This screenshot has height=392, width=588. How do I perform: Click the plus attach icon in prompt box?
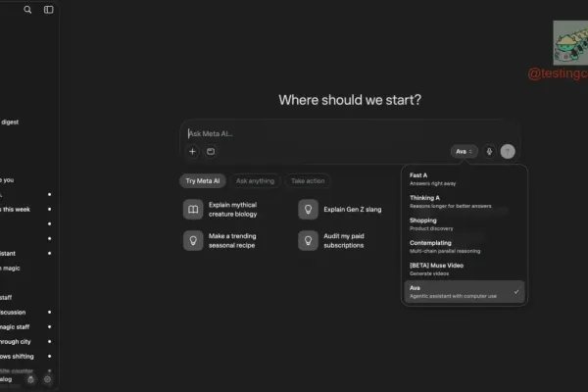tap(192, 152)
